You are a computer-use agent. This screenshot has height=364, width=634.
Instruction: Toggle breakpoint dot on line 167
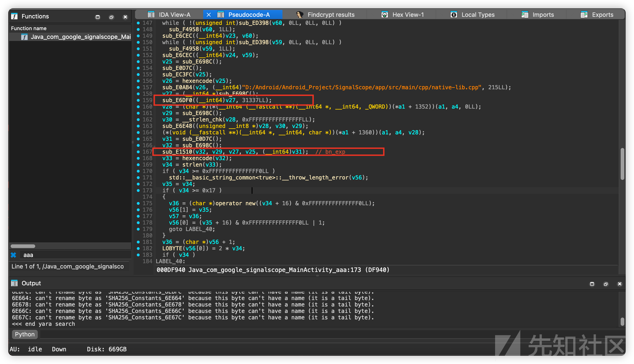click(x=138, y=152)
